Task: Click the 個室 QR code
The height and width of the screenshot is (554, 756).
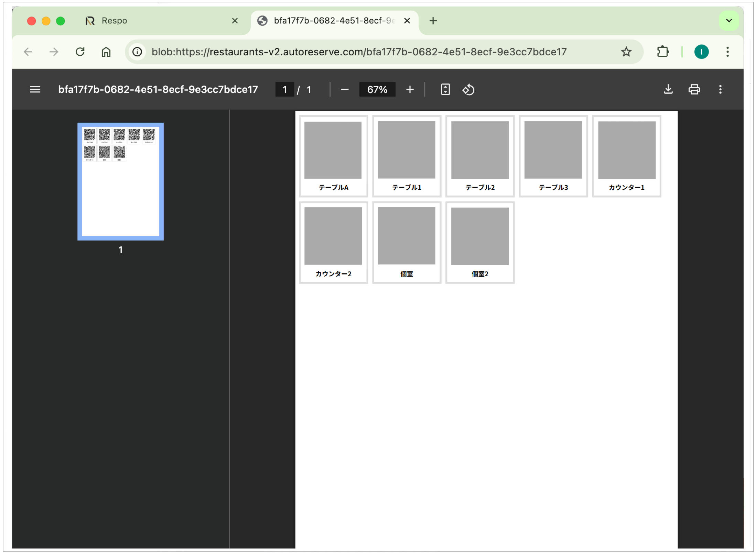Action: coord(407,236)
